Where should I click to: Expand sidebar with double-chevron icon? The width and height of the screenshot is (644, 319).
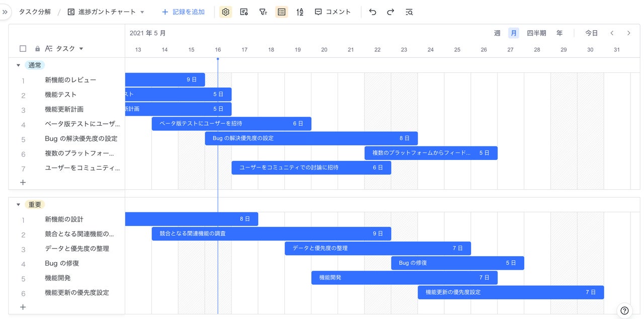[x=6, y=12]
